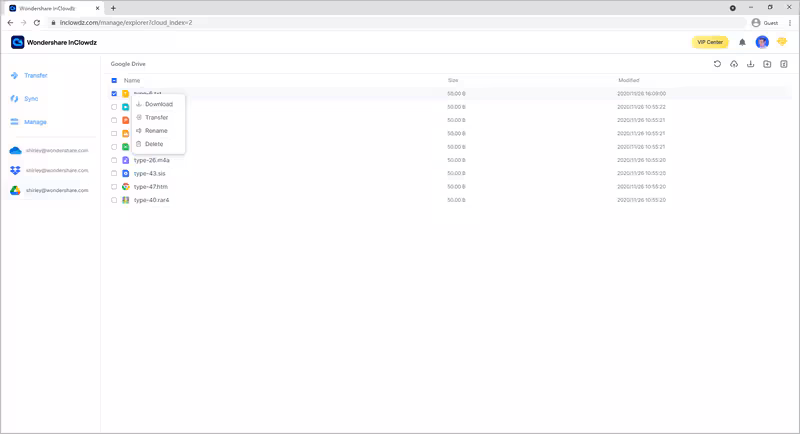Select the OneDrive account icon
This screenshot has height=434, width=800.
15,150
